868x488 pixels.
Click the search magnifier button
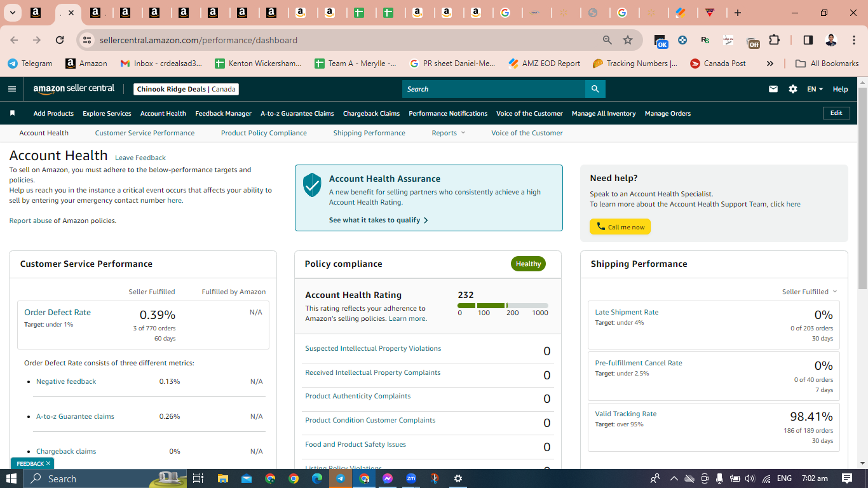595,89
